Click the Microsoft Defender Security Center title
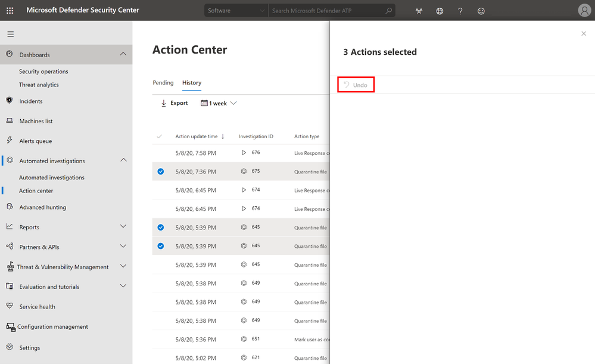Screen dimensions: 595x364 point(83,10)
